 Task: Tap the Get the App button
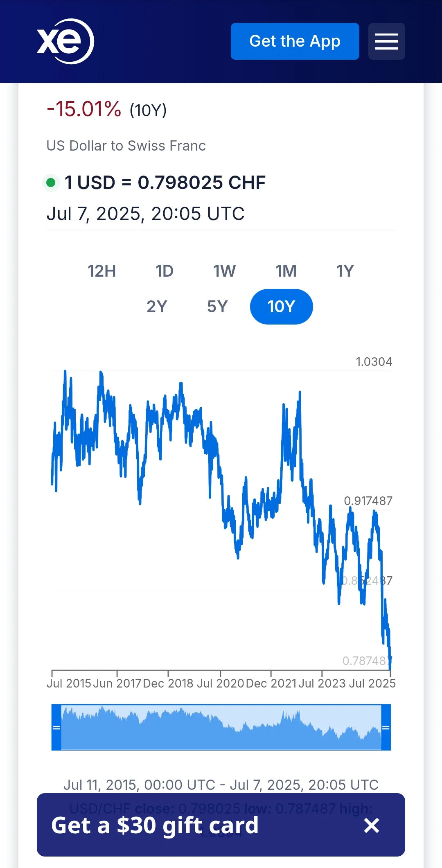coord(295,41)
